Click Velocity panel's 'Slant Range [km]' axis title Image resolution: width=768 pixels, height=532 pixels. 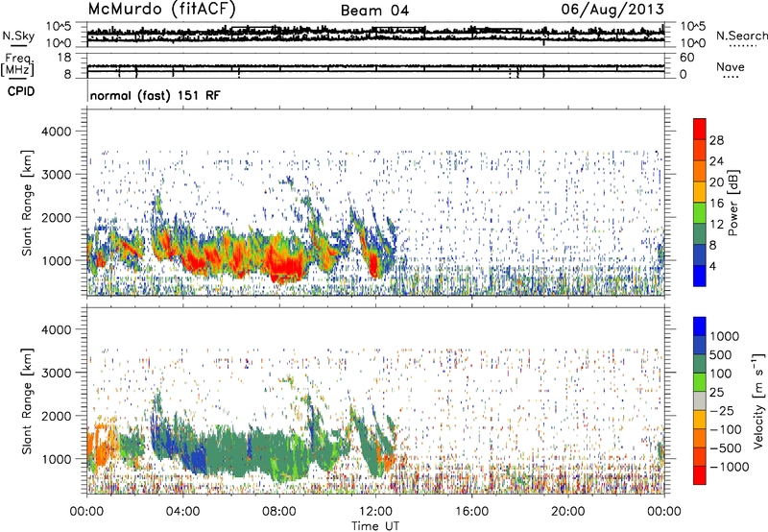[27, 401]
